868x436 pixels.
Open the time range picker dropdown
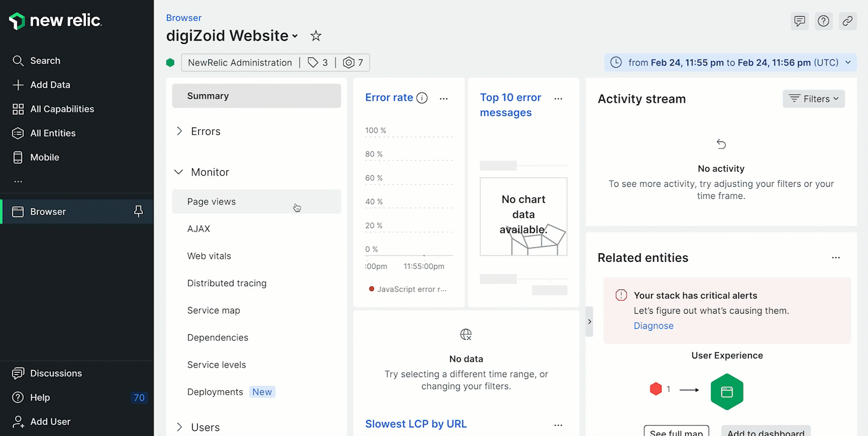(x=730, y=63)
